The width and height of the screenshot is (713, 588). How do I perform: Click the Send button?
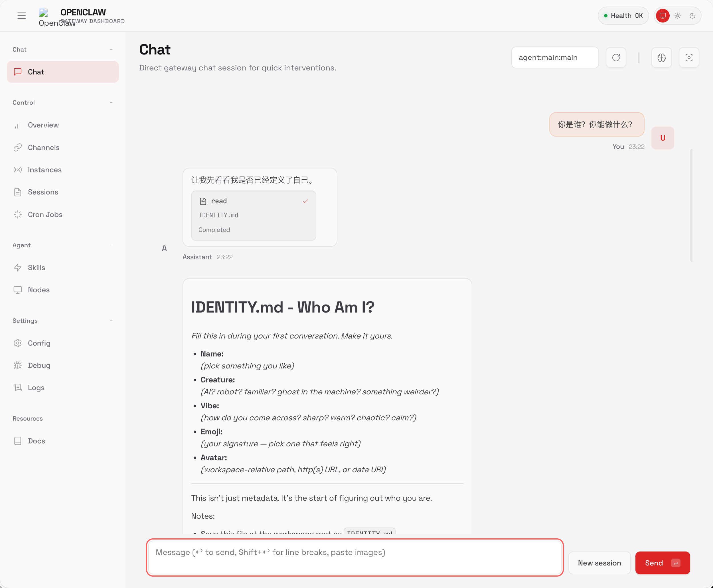[662, 563]
